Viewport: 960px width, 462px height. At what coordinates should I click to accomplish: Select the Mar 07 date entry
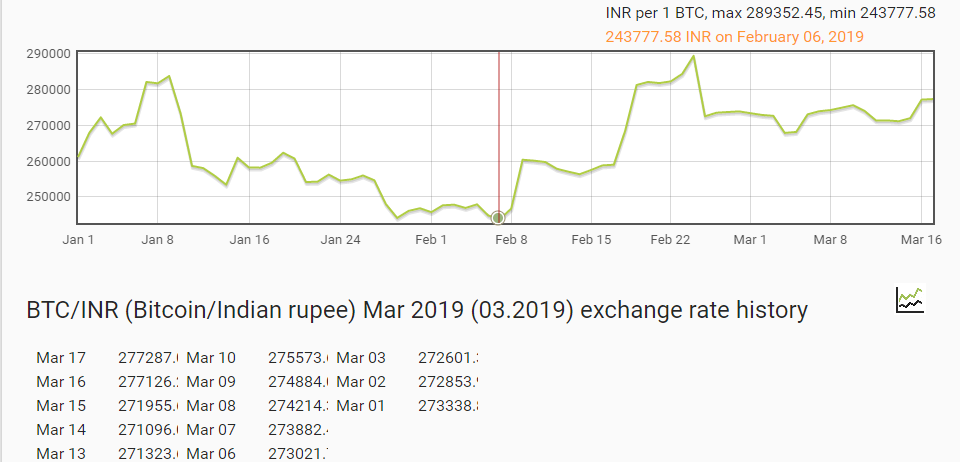211,430
